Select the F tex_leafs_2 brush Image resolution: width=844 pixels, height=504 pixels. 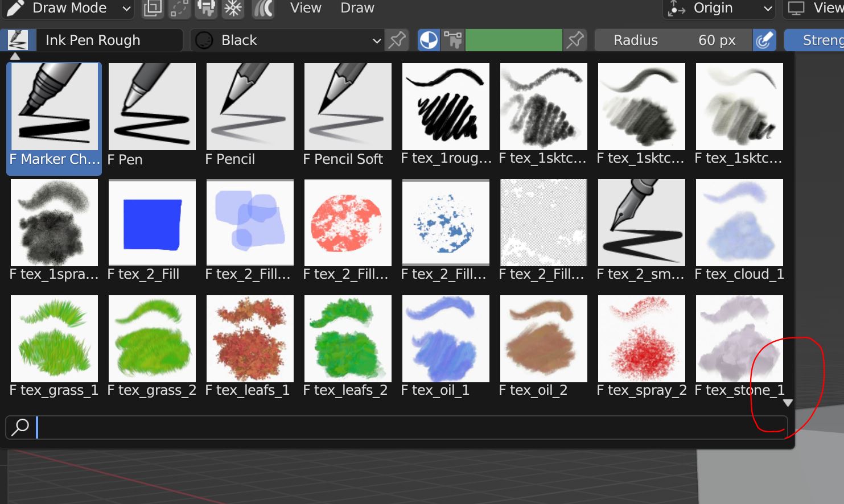348,346
